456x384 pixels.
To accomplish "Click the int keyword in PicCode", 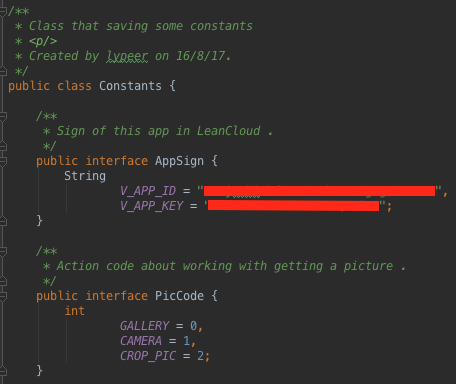I will coord(75,311).
